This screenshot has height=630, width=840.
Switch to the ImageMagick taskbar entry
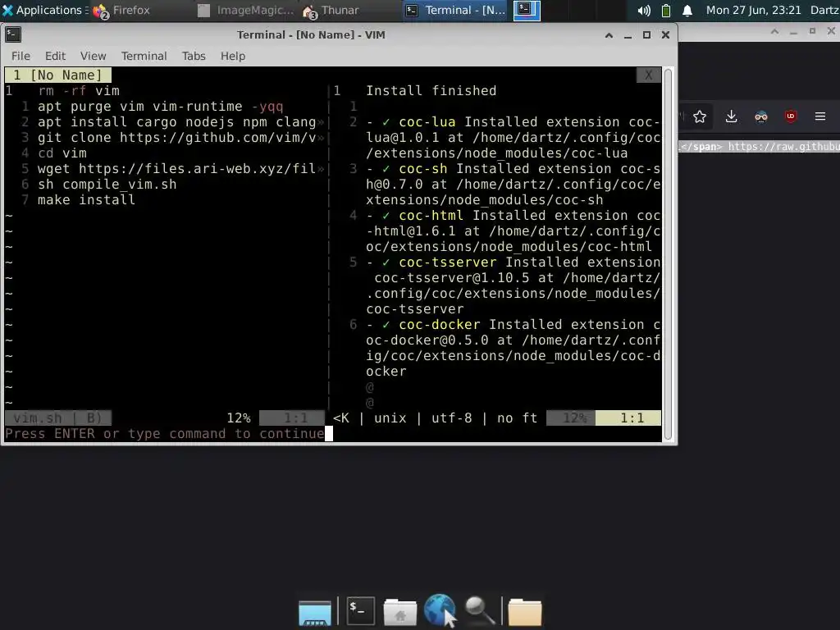pos(245,10)
